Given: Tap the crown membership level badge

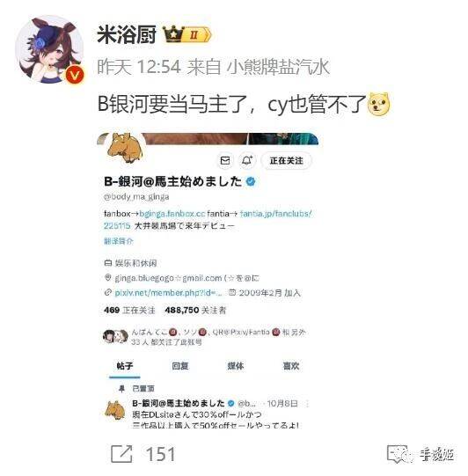Looking at the screenshot, I should coord(187,34).
